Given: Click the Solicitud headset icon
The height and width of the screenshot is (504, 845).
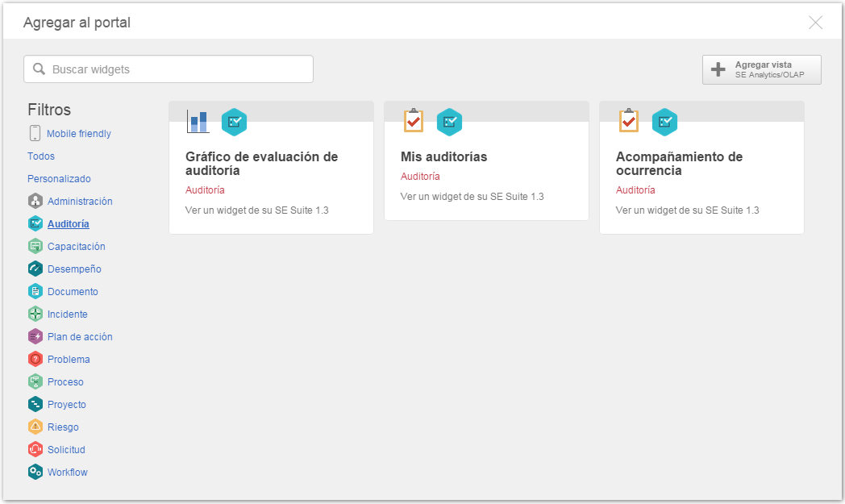Looking at the screenshot, I should tap(35, 449).
